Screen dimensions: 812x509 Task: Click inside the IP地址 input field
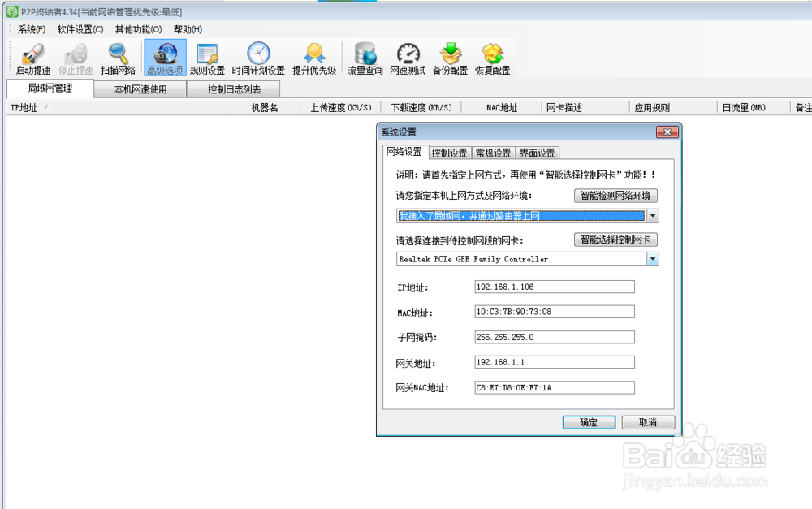554,287
